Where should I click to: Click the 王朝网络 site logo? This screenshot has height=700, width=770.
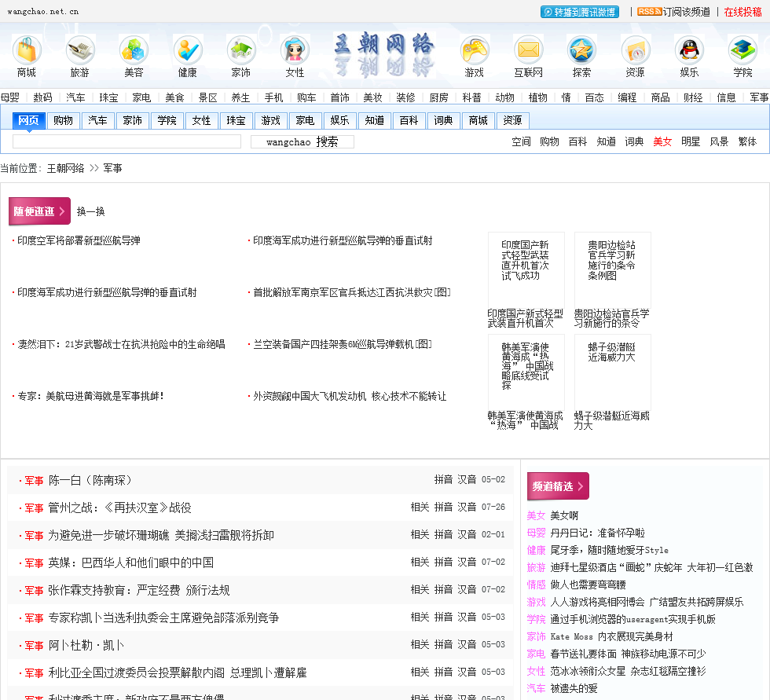pos(384,55)
